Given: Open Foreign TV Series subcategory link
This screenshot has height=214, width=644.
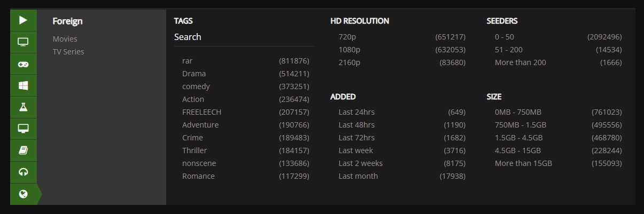Looking at the screenshot, I should tap(68, 52).
